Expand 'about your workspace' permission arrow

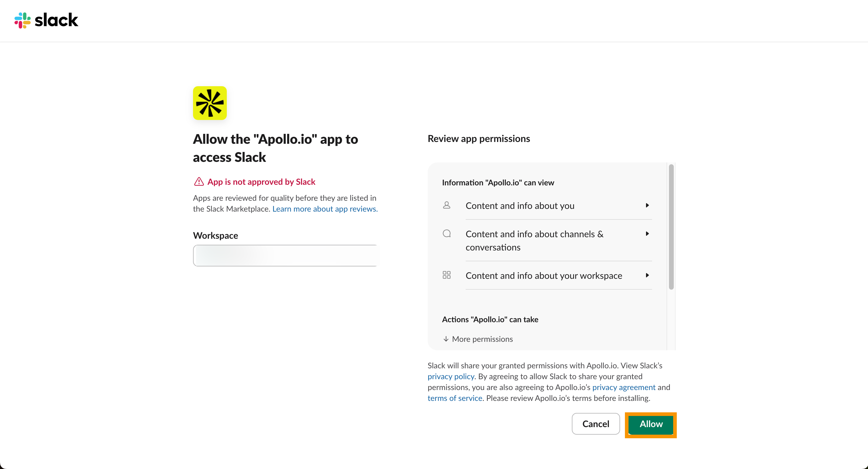(647, 275)
